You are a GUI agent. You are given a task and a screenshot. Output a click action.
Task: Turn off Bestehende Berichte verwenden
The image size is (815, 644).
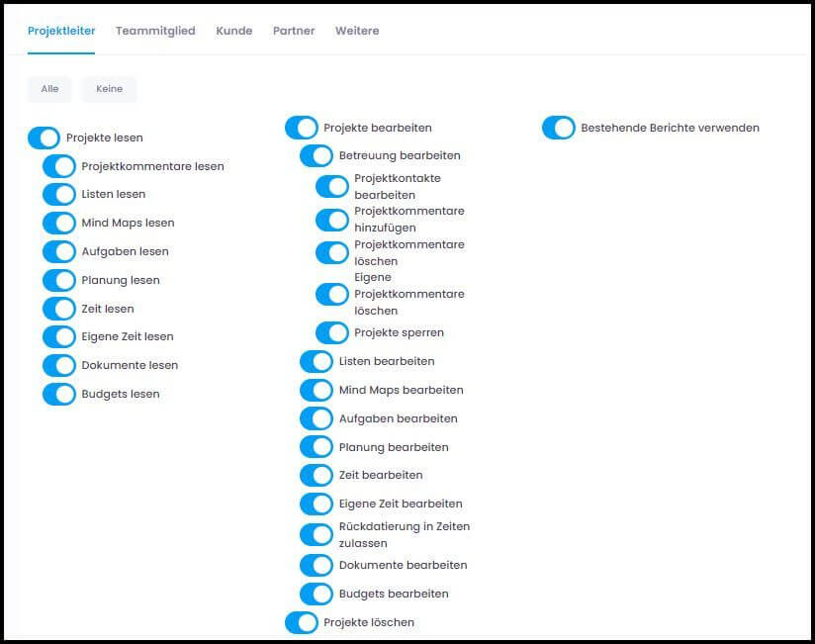(559, 128)
